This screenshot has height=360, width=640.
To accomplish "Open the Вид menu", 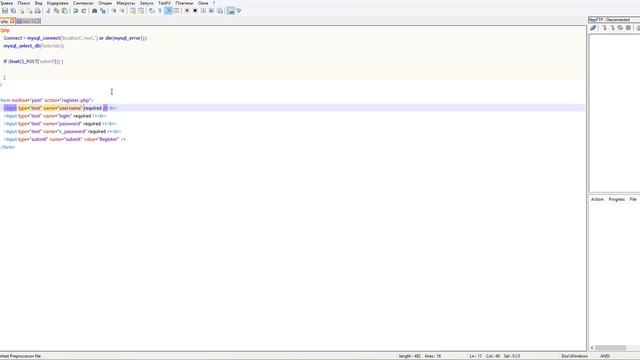I will pyautogui.click(x=38, y=3).
